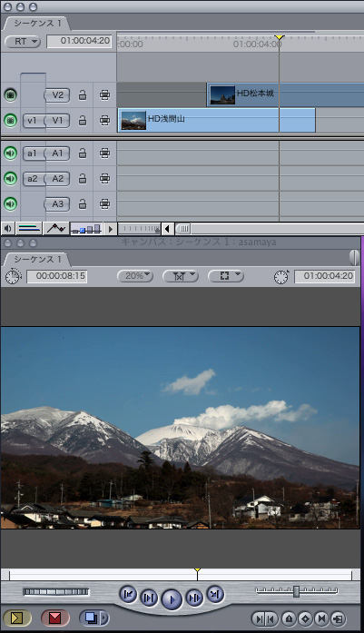Toggle V2 video track visibility
The image size is (364, 633).
[10, 95]
